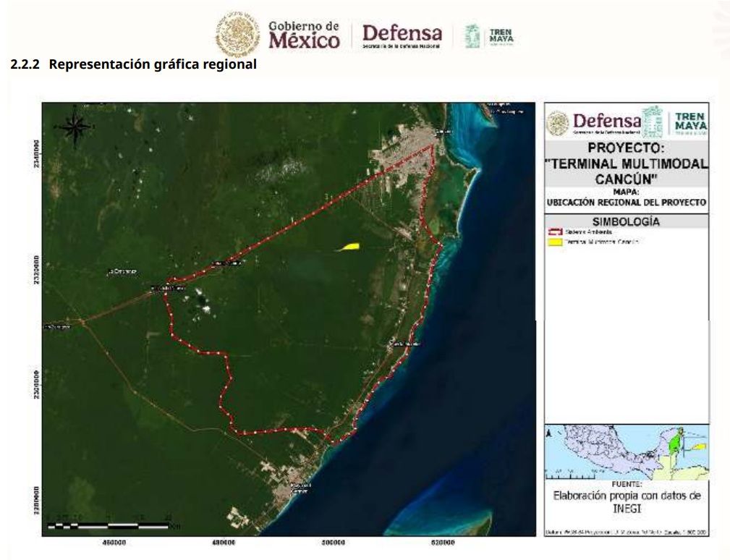Click the Defensa logo in page header
The image size is (730, 560).
tap(402, 36)
